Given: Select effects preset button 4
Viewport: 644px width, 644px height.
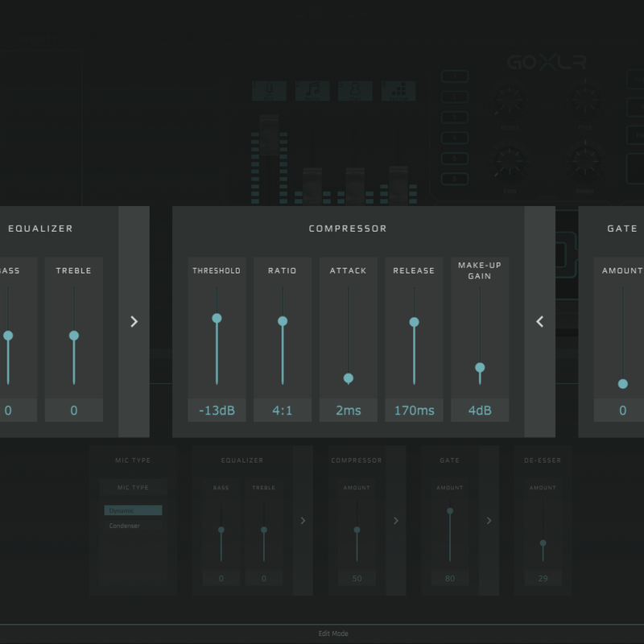Looking at the screenshot, I should pyautogui.click(x=455, y=138).
